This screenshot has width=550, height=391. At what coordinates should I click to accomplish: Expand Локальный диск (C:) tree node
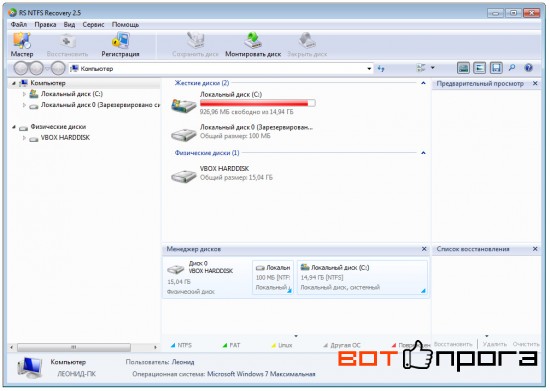[x=24, y=94]
